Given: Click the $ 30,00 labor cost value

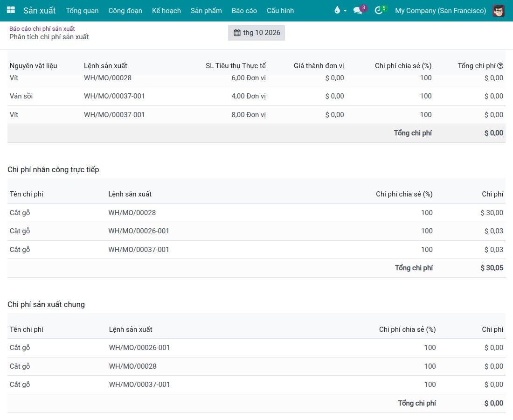Looking at the screenshot, I should coord(492,213).
